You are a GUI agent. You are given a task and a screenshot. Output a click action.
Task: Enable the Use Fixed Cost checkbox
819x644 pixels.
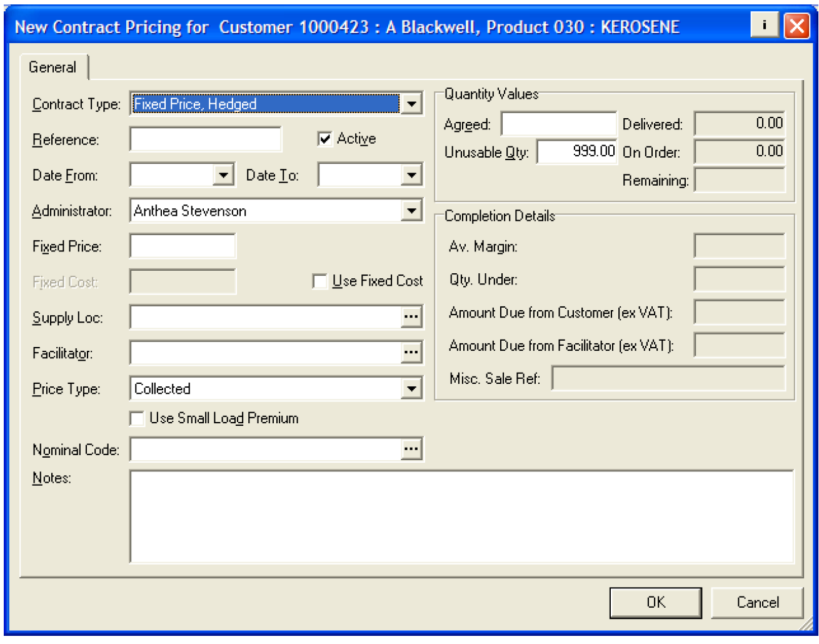tap(319, 281)
